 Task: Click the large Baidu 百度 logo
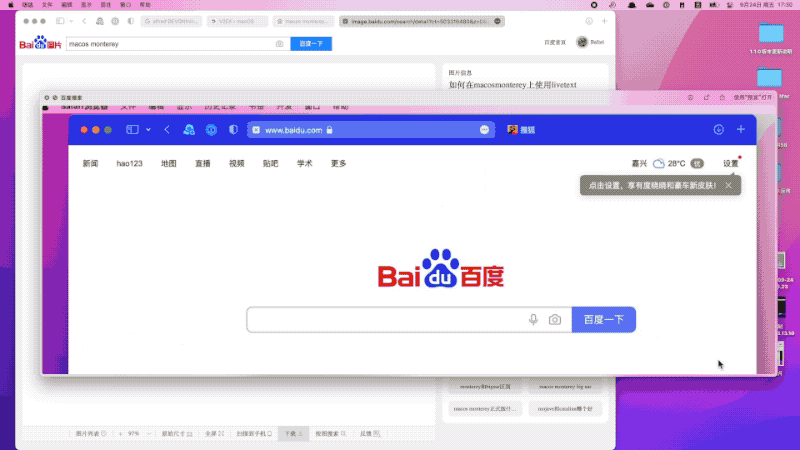[441, 269]
